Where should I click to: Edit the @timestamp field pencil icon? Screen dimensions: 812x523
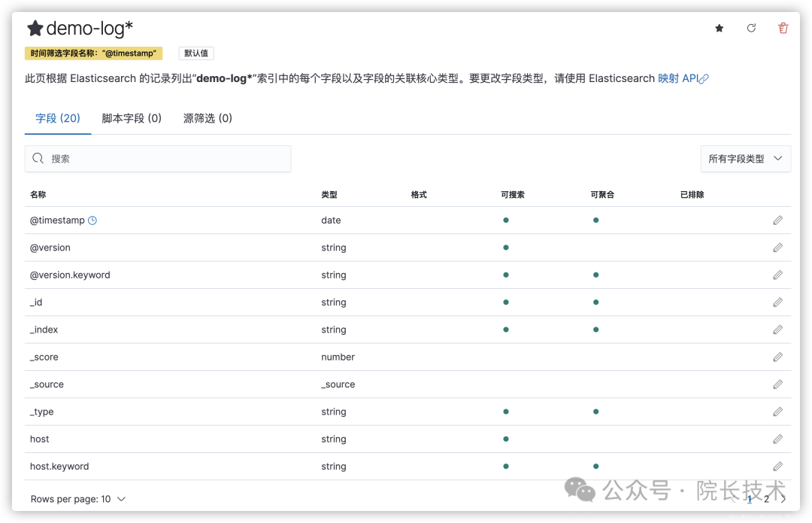click(x=778, y=220)
